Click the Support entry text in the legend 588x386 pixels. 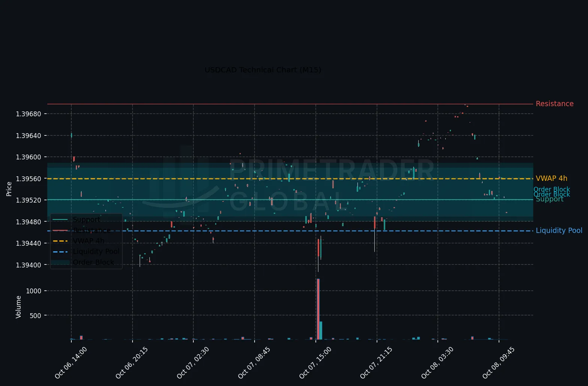pos(86,219)
